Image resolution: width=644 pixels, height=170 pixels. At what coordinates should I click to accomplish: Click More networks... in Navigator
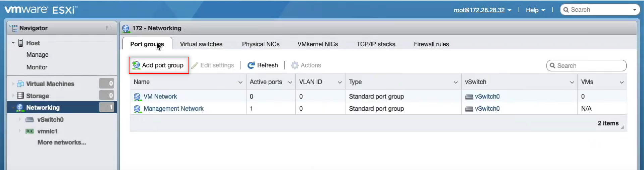tap(62, 142)
